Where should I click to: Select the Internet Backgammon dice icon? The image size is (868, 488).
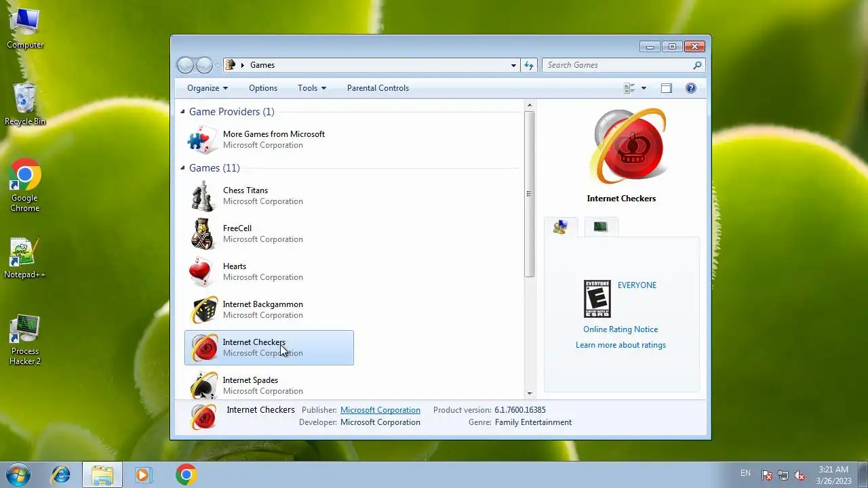click(x=203, y=310)
